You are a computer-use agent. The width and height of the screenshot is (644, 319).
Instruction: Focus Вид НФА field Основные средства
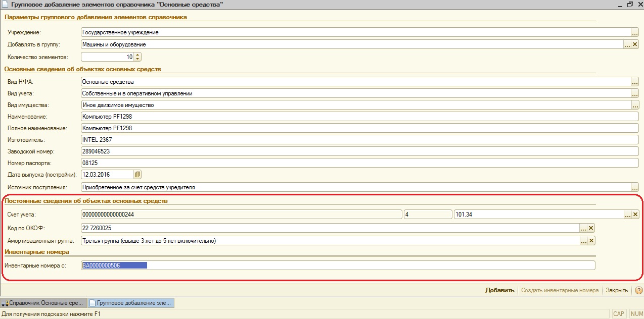coord(355,81)
